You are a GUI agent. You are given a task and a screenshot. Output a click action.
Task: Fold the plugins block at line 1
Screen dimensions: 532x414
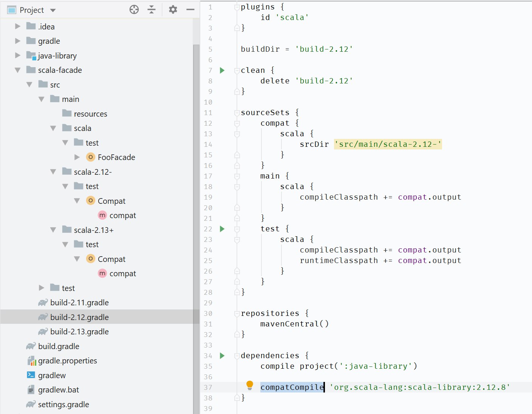click(237, 7)
